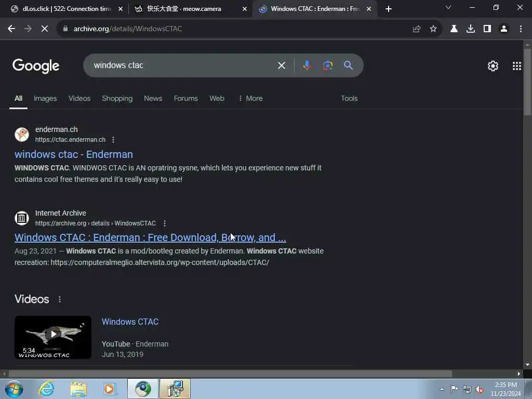
Task: Open the search Tools options
Action: 349,98
